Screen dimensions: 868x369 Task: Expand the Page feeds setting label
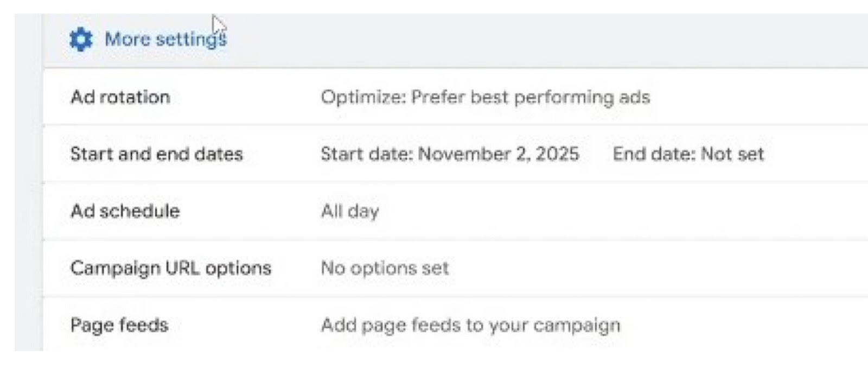[x=119, y=325]
